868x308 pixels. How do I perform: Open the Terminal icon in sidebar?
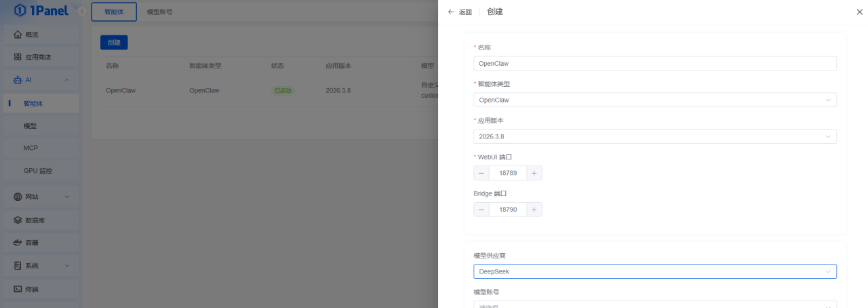coord(18,289)
